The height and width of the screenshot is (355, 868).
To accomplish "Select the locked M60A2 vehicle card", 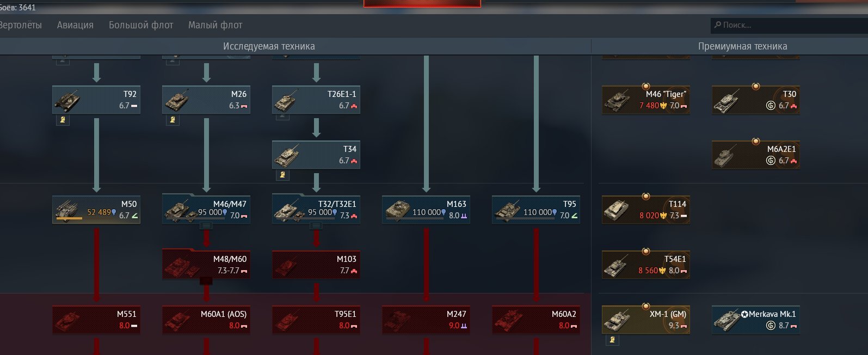I will point(535,320).
